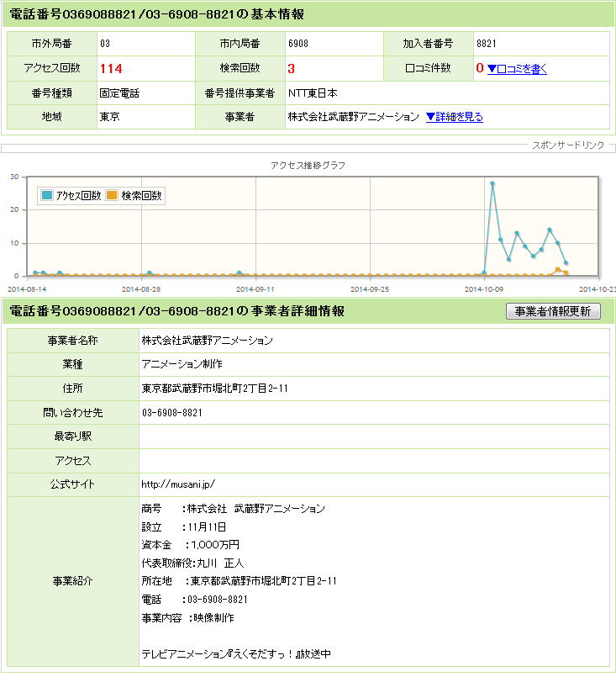Select the 2014-09-25 axis date label
The height and width of the screenshot is (677, 616).
(x=370, y=289)
